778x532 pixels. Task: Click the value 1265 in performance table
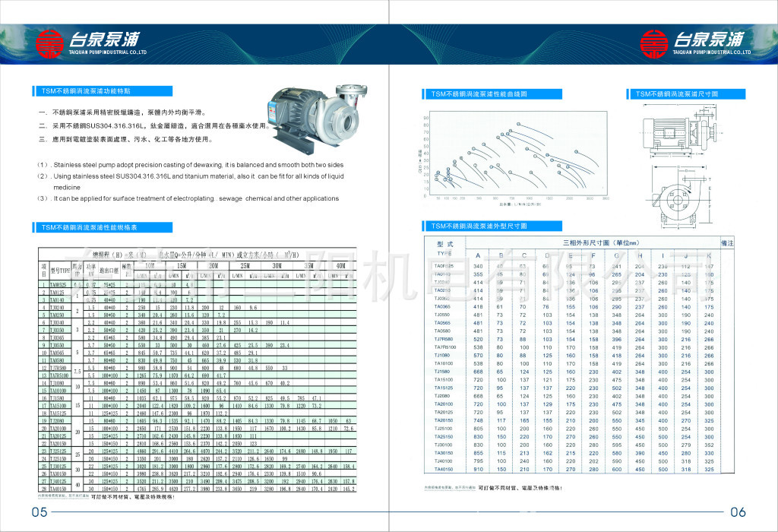coord(141,375)
